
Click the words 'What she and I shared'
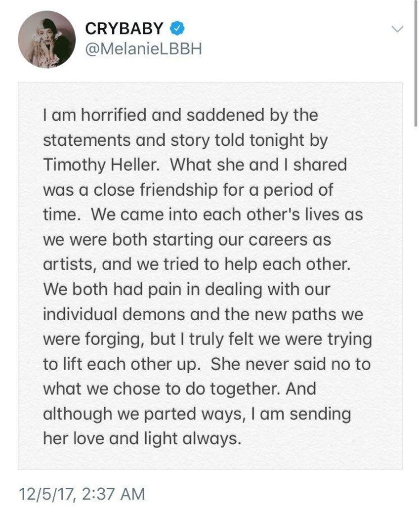[x=258, y=165]
